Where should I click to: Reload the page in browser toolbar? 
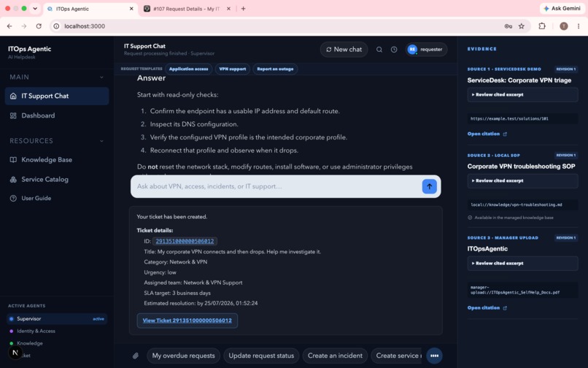(39, 26)
